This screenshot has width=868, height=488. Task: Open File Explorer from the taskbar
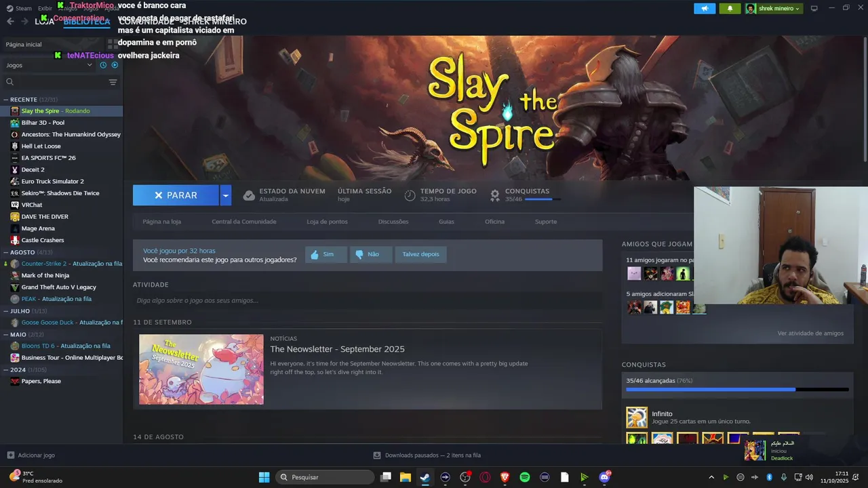pyautogui.click(x=405, y=477)
